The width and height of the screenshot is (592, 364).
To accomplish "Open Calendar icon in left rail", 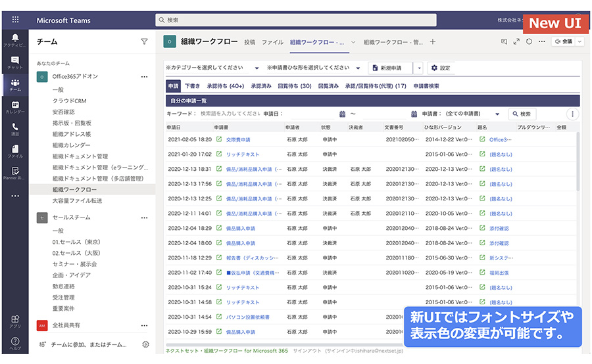I will pos(15,106).
